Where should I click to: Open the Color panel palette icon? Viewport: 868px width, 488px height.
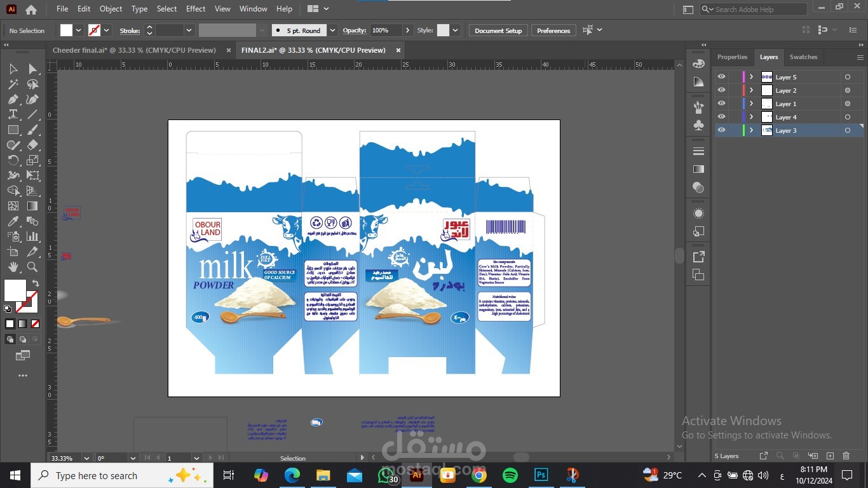pos(698,64)
